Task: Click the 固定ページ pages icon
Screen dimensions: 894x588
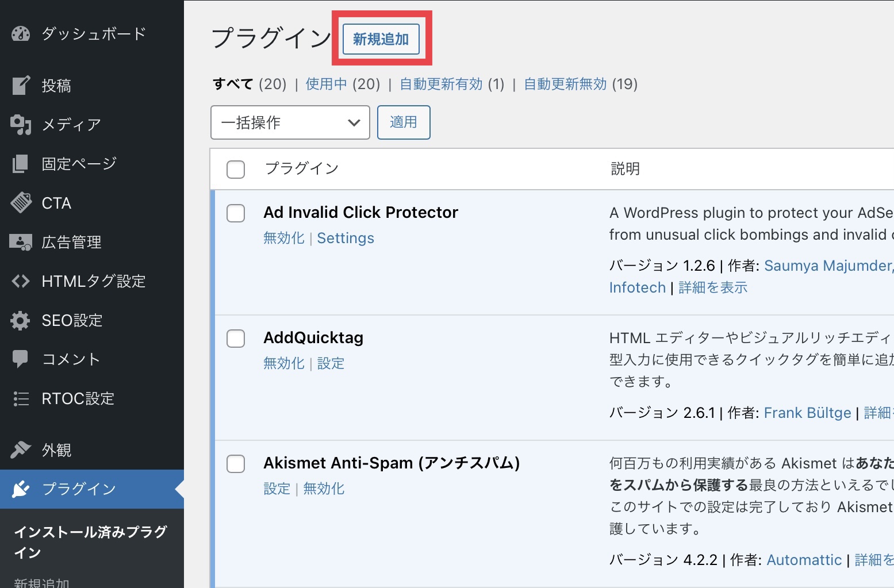Action: tap(21, 164)
